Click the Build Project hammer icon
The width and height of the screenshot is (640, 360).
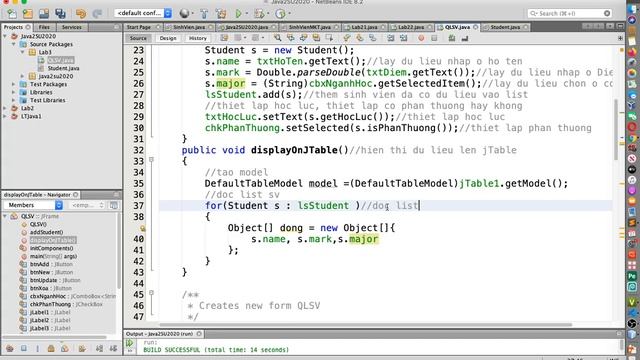[204, 13]
